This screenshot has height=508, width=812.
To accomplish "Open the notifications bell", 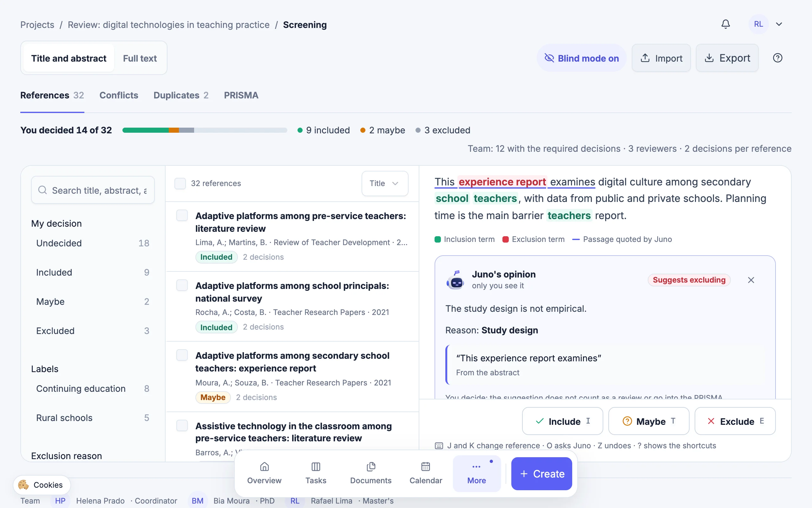I will point(725,24).
